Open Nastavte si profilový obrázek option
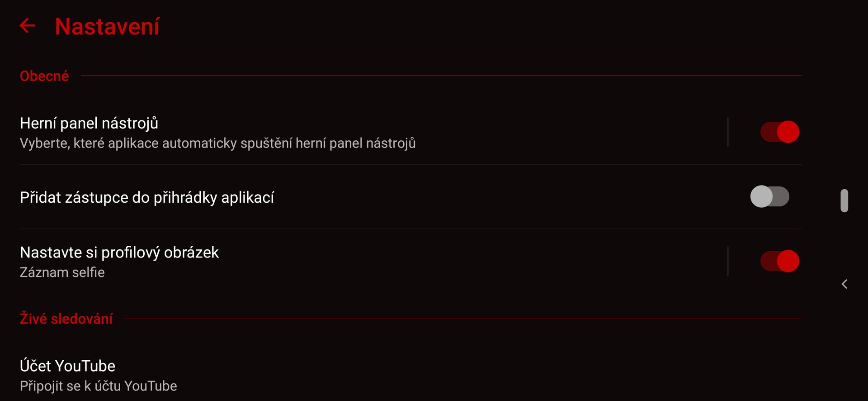This screenshot has height=401, width=868. coord(119,253)
